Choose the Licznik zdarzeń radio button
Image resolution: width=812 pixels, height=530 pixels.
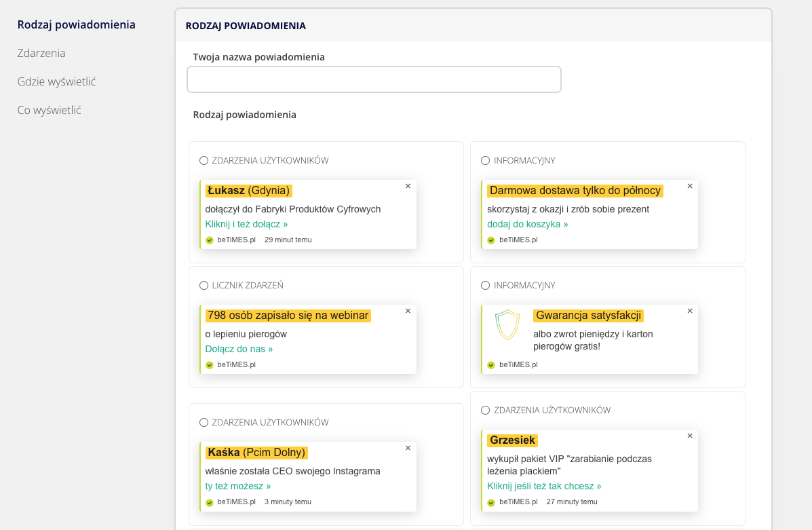tap(204, 286)
